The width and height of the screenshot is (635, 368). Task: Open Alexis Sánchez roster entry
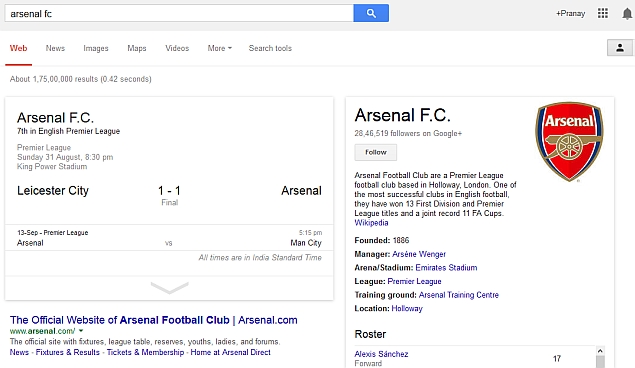coord(381,354)
